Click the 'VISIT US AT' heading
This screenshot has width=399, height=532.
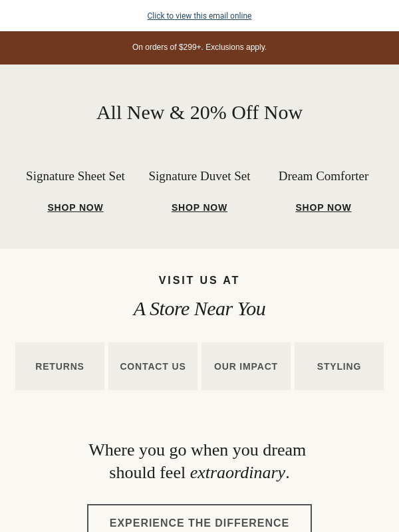tap(199, 281)
